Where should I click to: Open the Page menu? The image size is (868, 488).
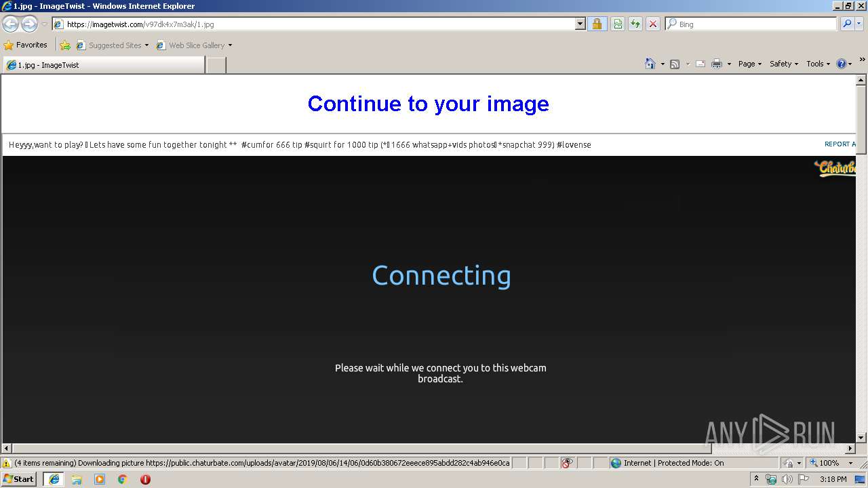(x=750, y=64)
